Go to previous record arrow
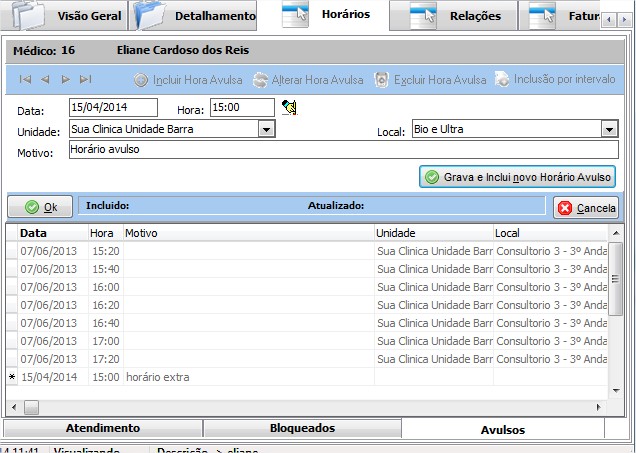This screenshot has height=453, width=636. coord(45,79)
